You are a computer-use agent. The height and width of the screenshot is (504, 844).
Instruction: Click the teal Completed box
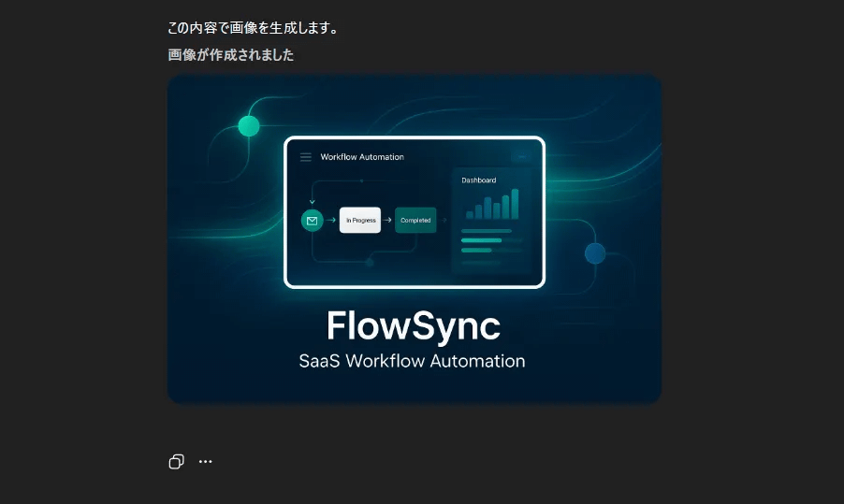click(x=415, y=221)
